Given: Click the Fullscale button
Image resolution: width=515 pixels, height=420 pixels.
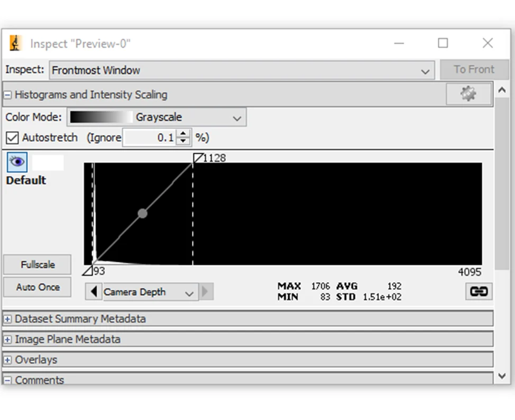Looking at the screenshot, I should click(x=38, y=265).
